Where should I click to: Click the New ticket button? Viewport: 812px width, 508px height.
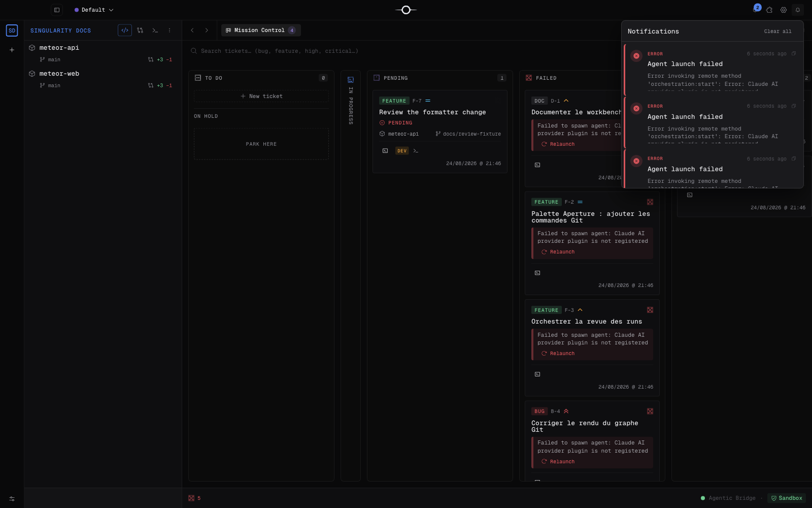261,96
